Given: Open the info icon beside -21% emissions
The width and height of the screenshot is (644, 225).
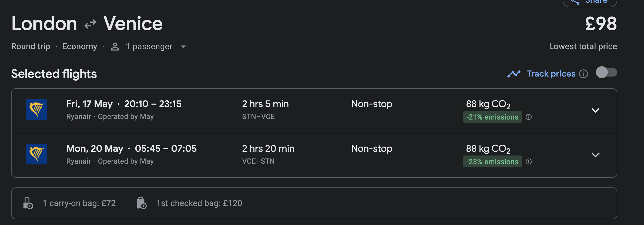Looking at the screenshot, I should [529, 117].
